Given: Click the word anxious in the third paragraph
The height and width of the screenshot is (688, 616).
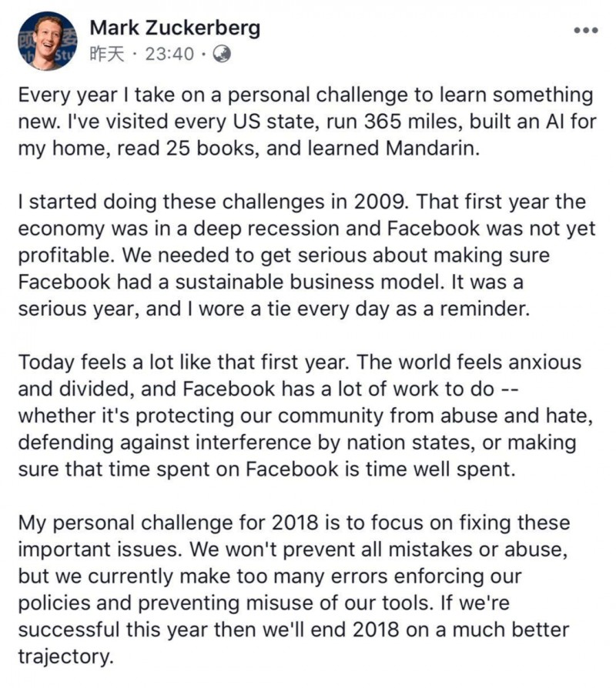Looking at the screenshot, I should 545,362.
